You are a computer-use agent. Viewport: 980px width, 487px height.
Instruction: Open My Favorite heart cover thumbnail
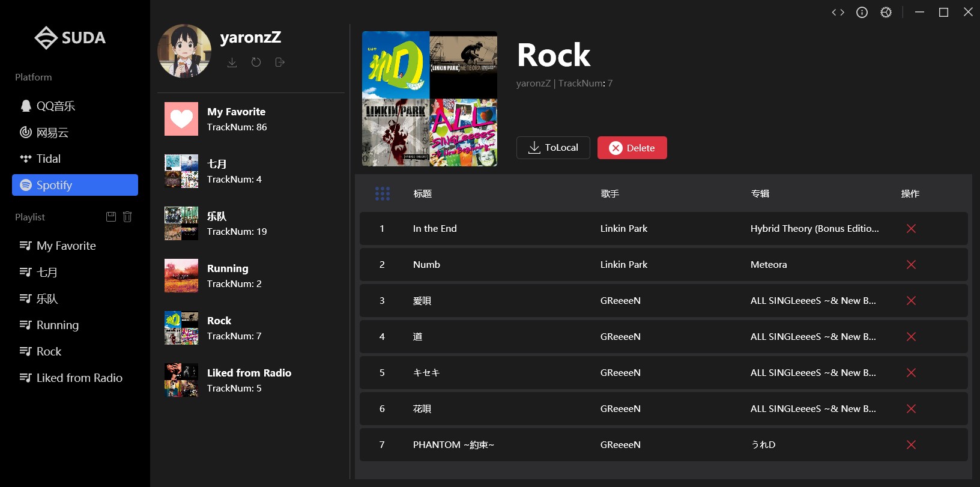(x=181, y=119)
